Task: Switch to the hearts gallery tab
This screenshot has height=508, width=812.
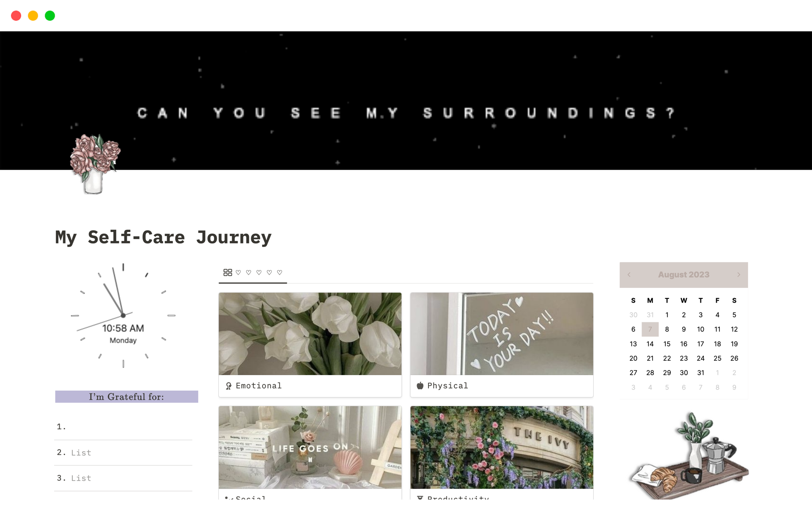Action: coord(253,273)
